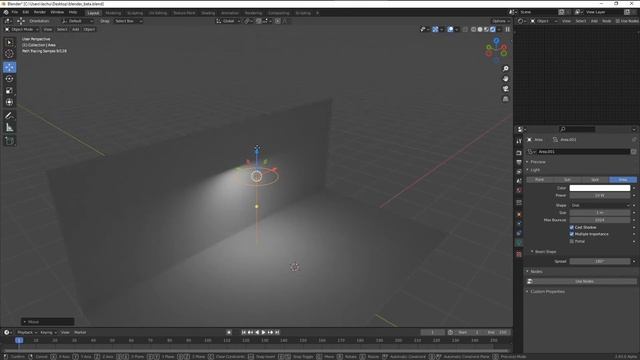Open the Global transform orientation dropdown
The image size is (640, 360).
tap(229, 21)
